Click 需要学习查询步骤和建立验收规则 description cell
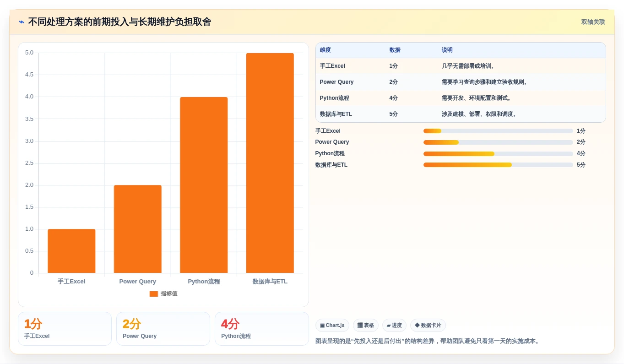624x364 pixels. [x=521, y=82]
